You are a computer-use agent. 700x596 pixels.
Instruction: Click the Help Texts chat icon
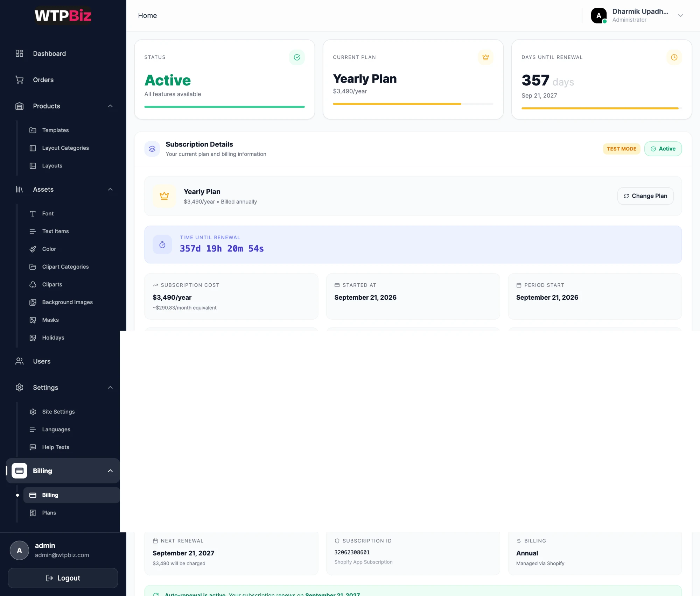33,447
